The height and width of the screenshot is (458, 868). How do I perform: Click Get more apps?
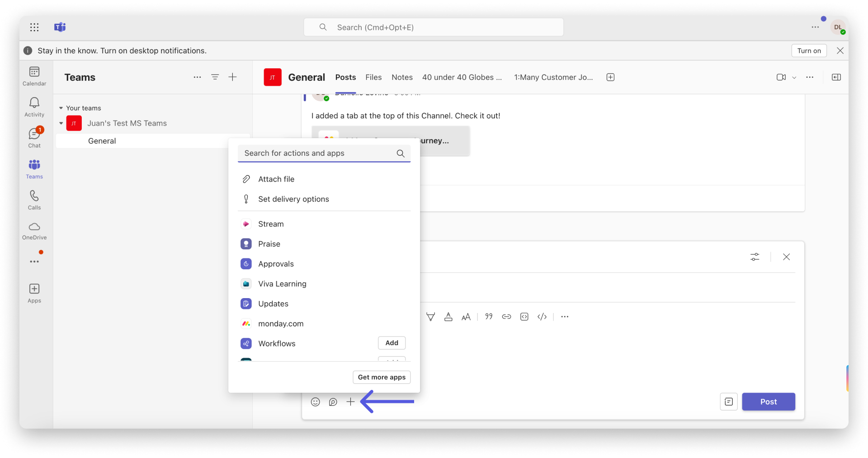click(382, 377)
